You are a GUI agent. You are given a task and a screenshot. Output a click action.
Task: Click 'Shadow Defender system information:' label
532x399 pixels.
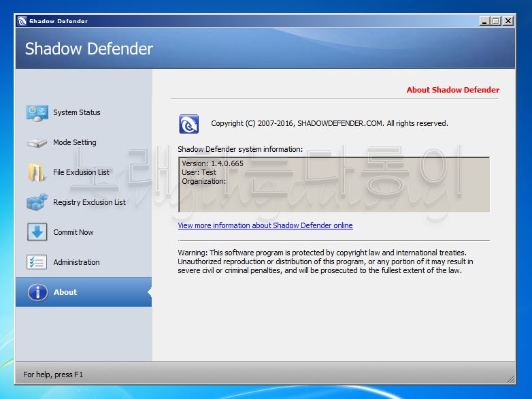pos(240,149)
